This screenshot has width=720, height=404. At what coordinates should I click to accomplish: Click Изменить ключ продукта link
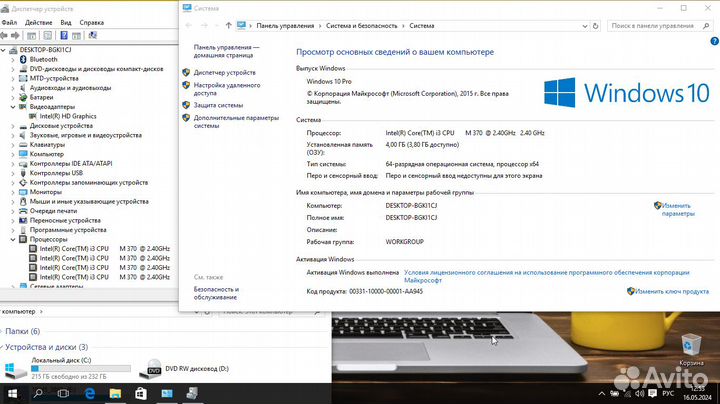click(672, 292)
